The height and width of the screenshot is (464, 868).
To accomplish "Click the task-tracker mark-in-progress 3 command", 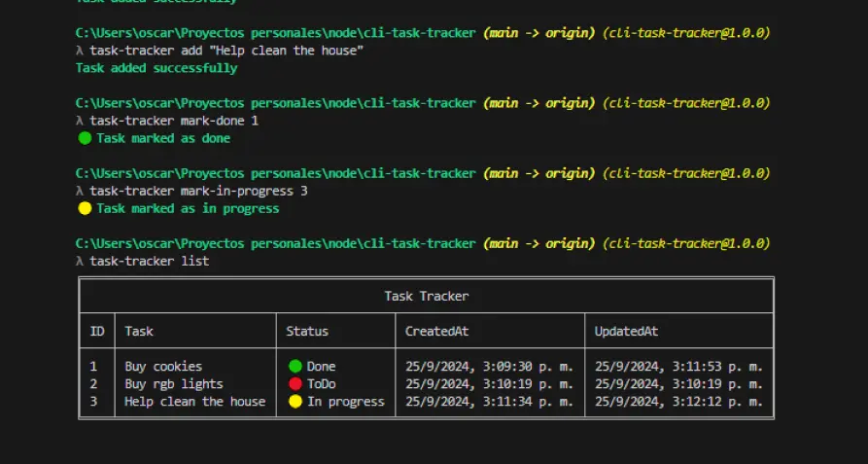I will pyautogui.click(x=198, y=191).
